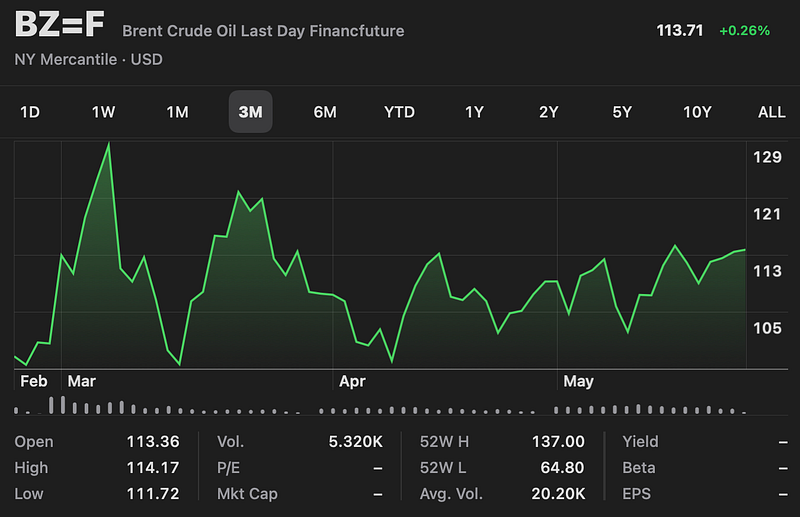Select the 1D time range
The image size is (800, 517).
coord(30,112)
